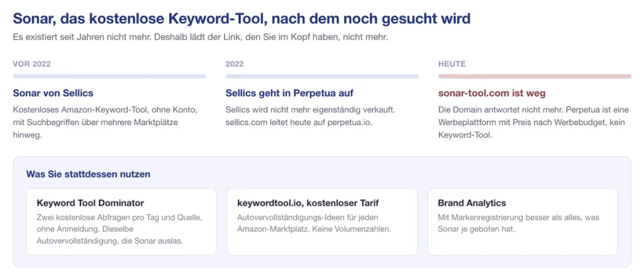Click the heading 'Was Sie stattdessen nutzen'
The width and height of the screenshot is (644, 280).
pos(88,174)
